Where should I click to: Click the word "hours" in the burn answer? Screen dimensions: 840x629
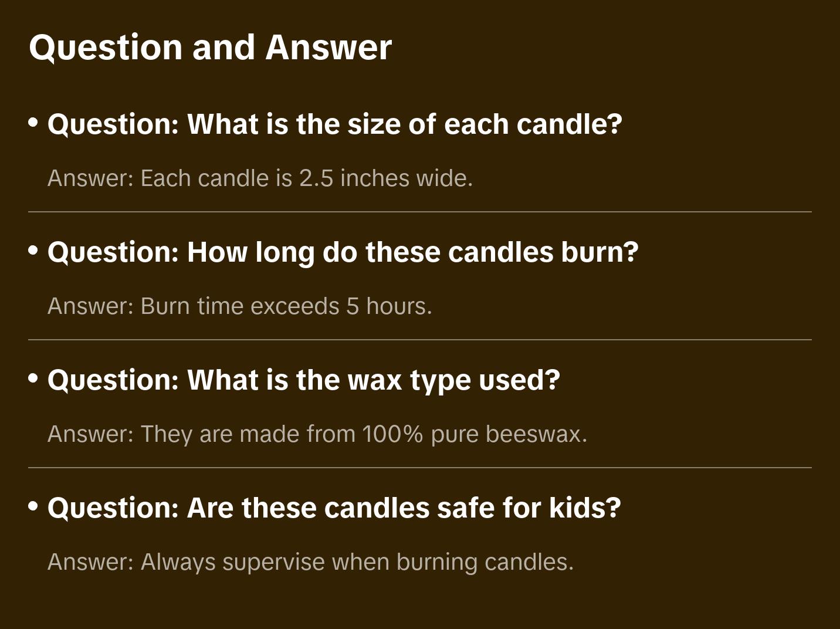pos(396,306)
